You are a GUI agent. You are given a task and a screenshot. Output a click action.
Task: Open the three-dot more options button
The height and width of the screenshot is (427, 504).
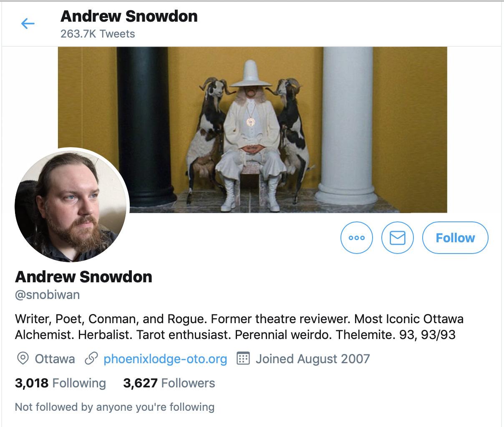(357, 238)
